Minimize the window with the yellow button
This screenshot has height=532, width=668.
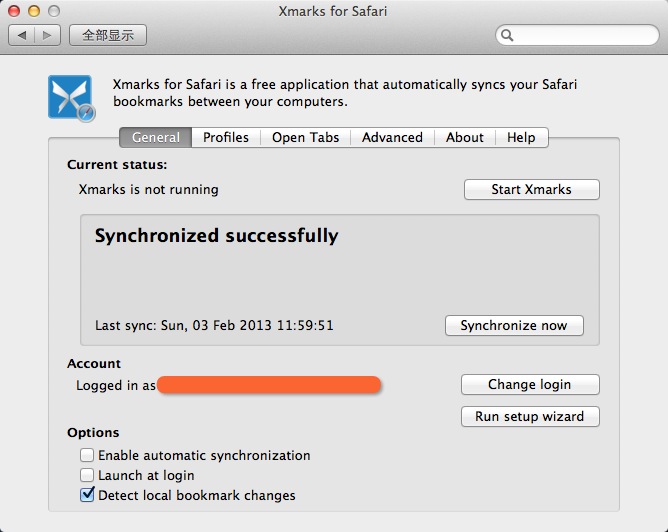[x=34, y=11]
